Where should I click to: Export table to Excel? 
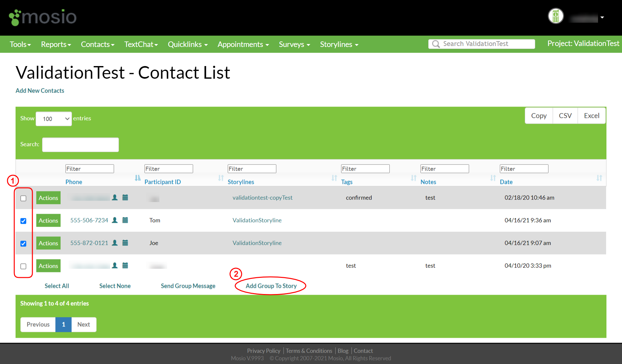point(592,116)
